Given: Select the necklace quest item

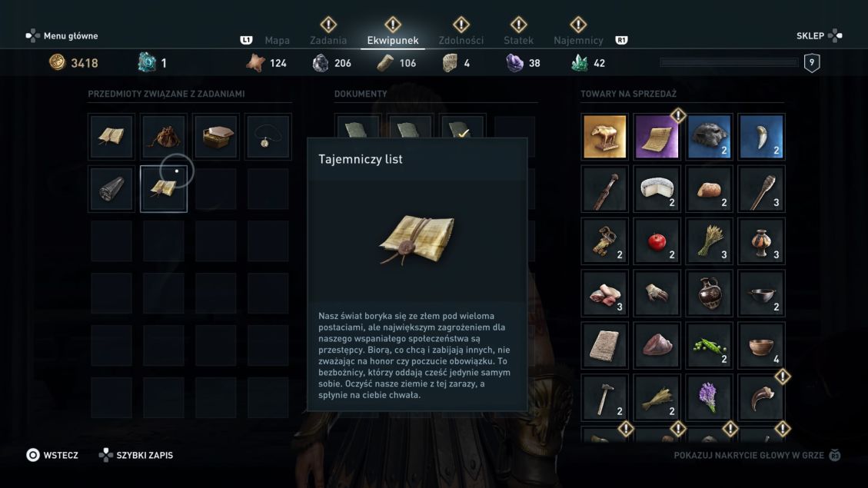Looking at the screenshot, I should click(268, 137).
